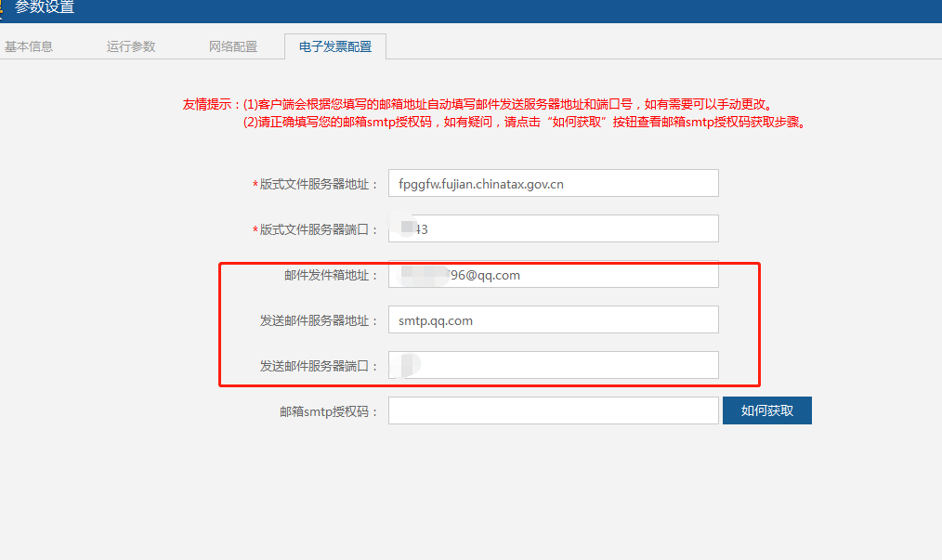Click the 版式文件服务器地址 label

pyautogui.click(x=319, y=185)
